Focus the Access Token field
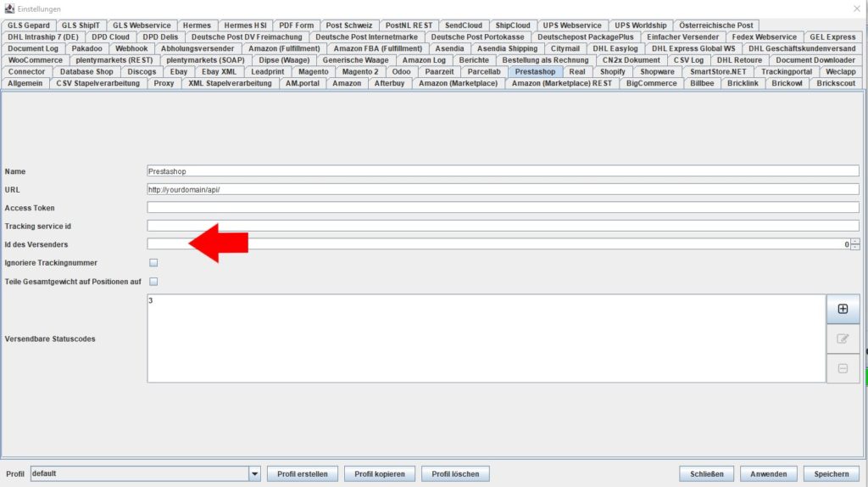The height and width of the screenshot is (487, 868). pyautogui.click(x=503, y=208)
